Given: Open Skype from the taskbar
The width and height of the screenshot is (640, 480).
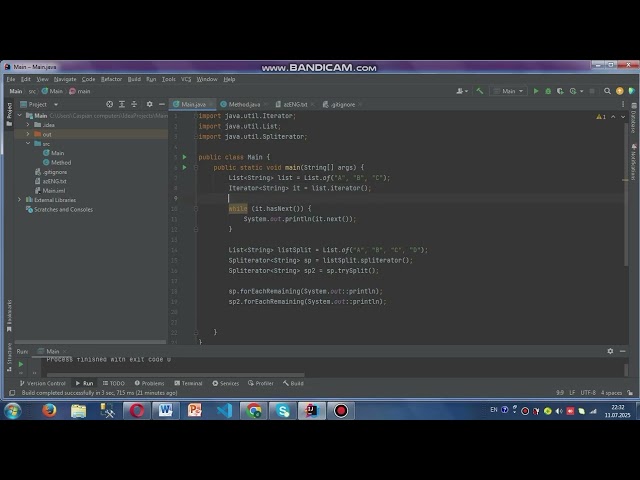Looking at the screenshot, I should pyautogui.click(x=282, y=411).
